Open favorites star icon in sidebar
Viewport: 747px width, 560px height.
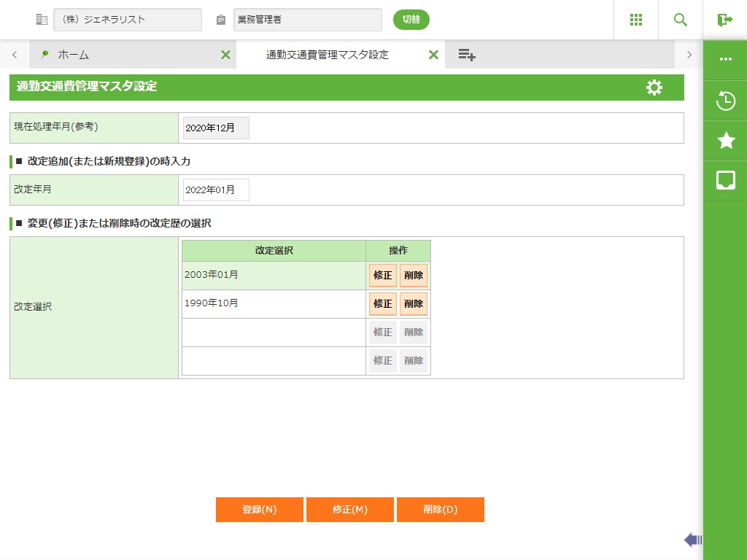pos(725,141)
